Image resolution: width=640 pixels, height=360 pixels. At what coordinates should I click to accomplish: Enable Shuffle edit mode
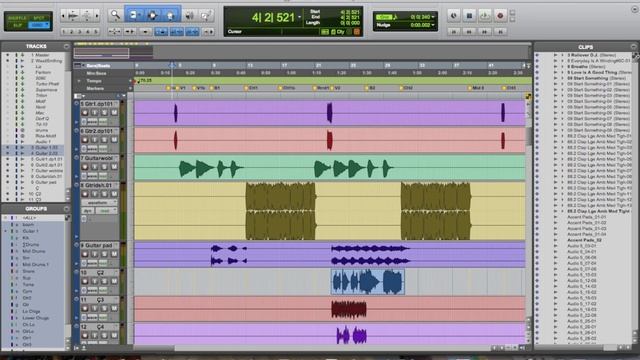click(16, 18)
